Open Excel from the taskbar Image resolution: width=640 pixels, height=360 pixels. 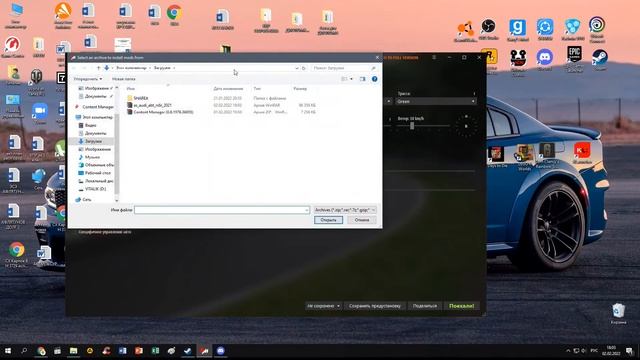point(155,351)
